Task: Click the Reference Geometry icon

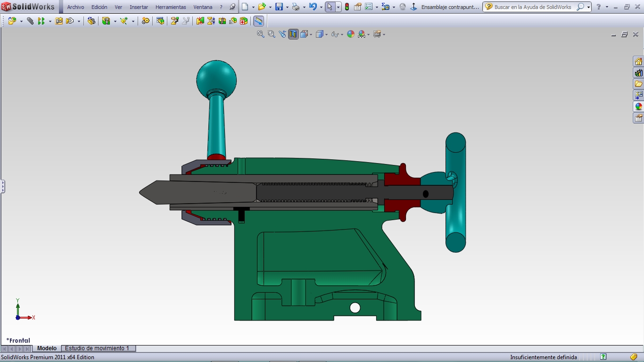Action: click(124, 21)
